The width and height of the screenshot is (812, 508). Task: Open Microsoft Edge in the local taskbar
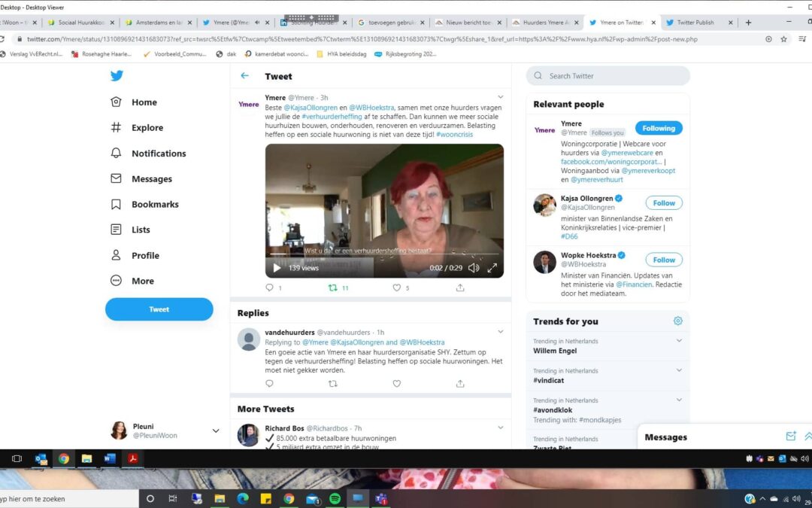coord(243,499)
